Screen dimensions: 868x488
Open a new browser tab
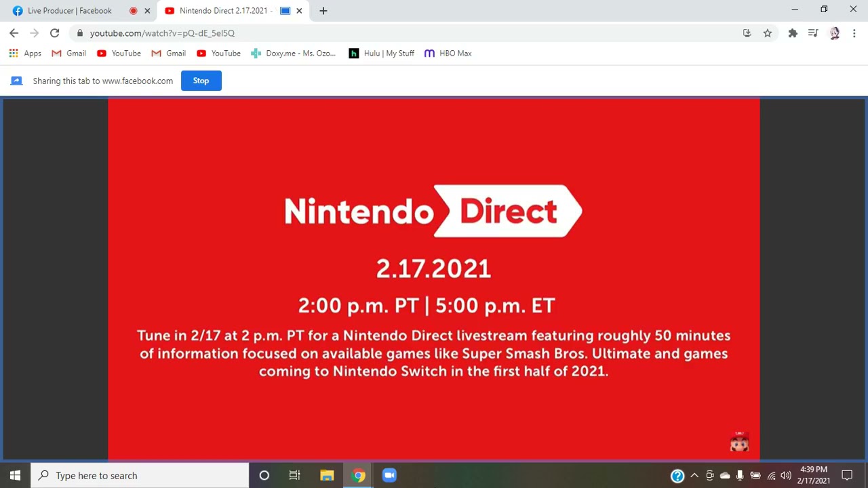323,11
